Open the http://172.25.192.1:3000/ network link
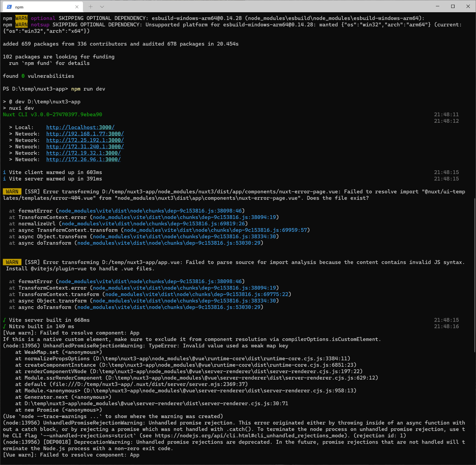The width and height of the screenshot is (476, 465). [85, 140]
